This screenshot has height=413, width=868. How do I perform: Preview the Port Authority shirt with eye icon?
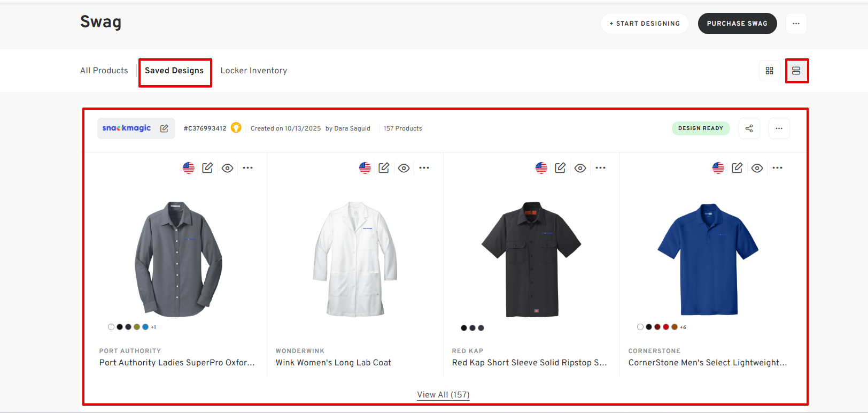click(228, 168)
